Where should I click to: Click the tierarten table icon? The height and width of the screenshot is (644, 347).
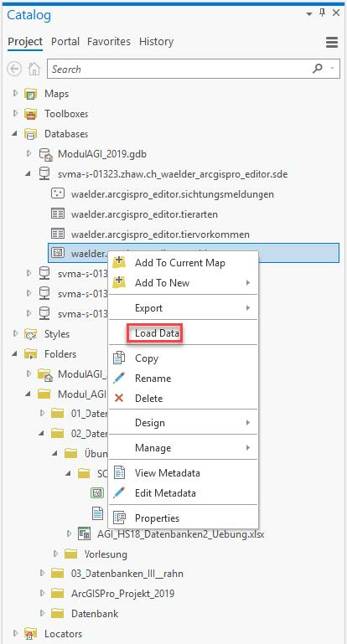[58, 214]
